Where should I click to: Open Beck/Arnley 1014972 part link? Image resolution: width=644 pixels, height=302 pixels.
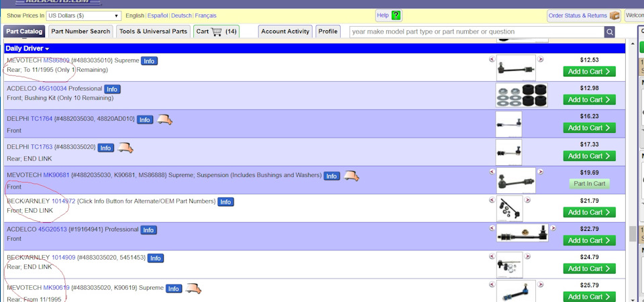(x=64, y=201)
